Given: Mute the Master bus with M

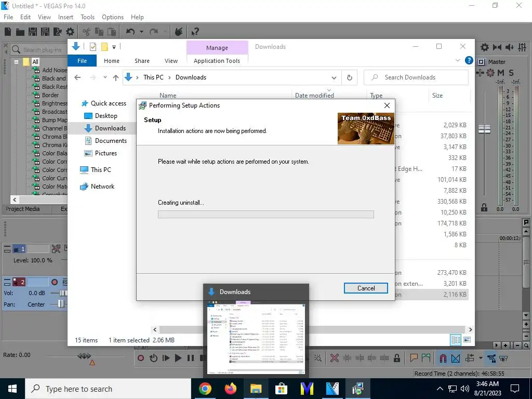Looking at the screenshot, I should click(x=500, y=73).
